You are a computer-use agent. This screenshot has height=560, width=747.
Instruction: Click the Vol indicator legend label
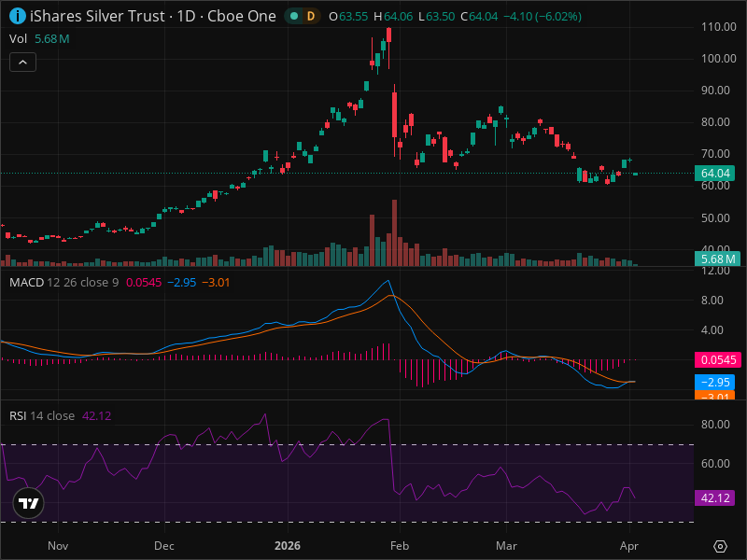tap(18, 39)
